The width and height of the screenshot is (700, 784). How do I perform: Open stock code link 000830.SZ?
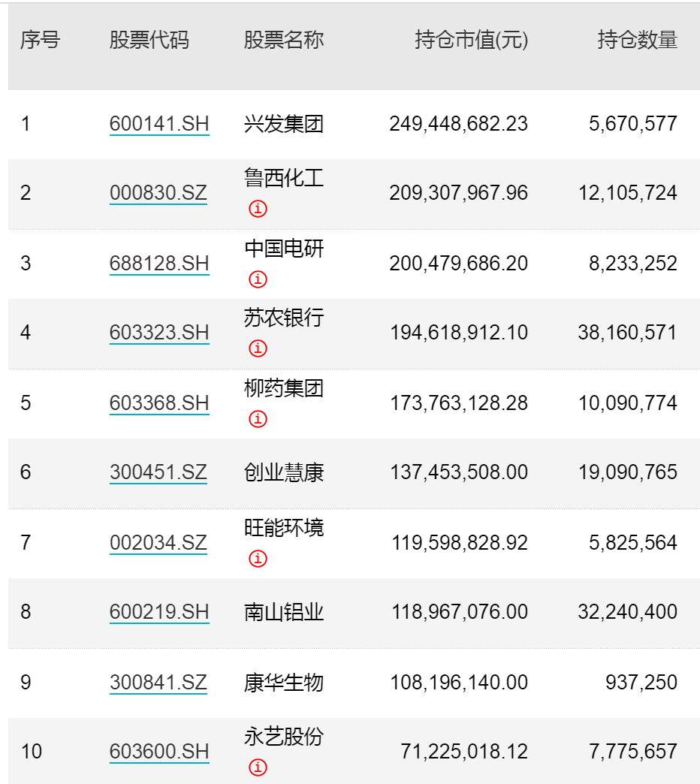158,193
